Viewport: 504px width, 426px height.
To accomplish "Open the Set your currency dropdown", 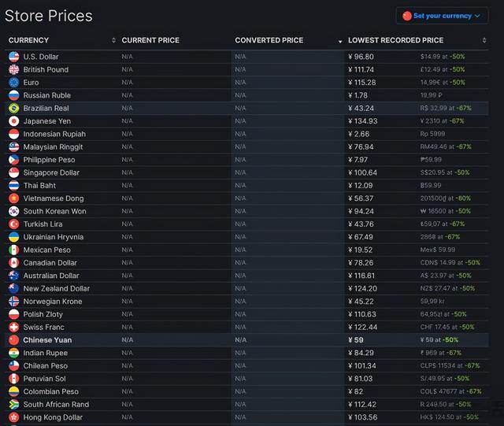I will pos(442,16).
